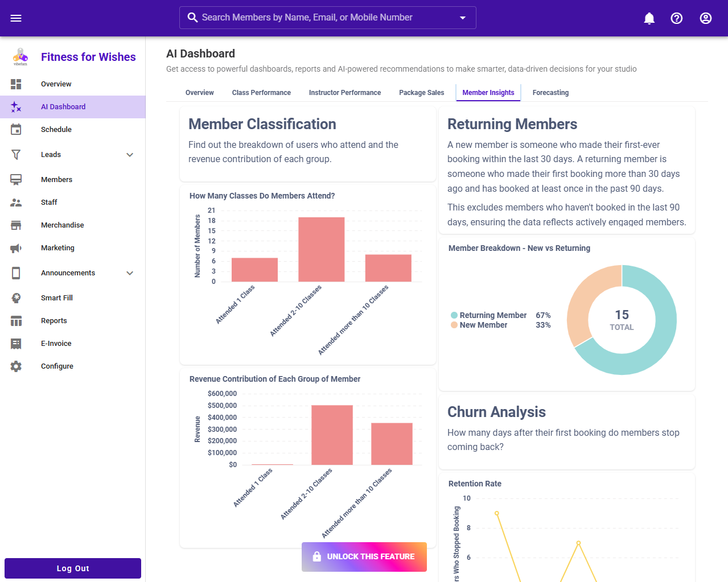
Task: Switch to the Class Performance tab
Action: click(261, 93)
